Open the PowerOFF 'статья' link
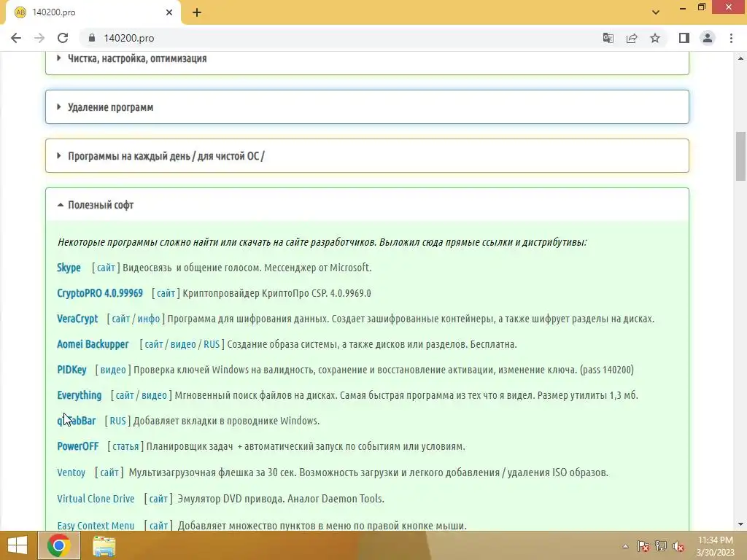 [125, 447]
